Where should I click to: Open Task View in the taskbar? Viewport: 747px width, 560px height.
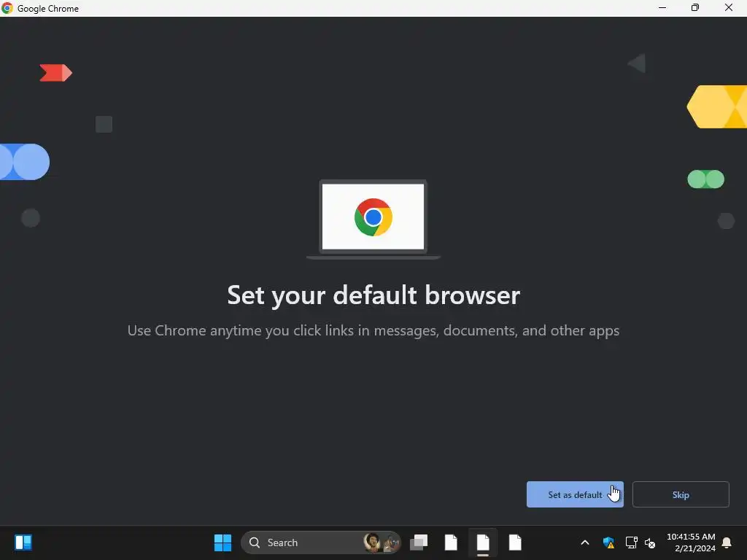[419, 542]
